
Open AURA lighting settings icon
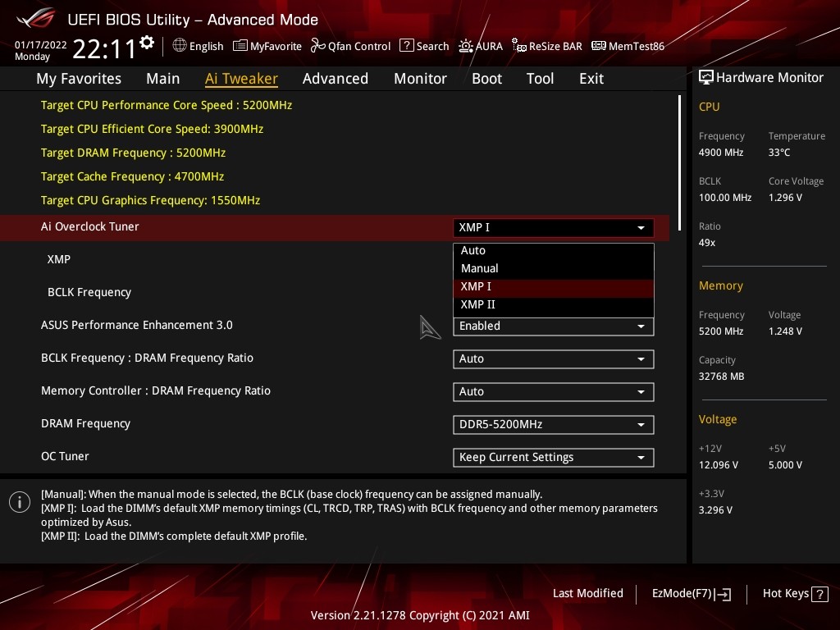pos(466,46)
